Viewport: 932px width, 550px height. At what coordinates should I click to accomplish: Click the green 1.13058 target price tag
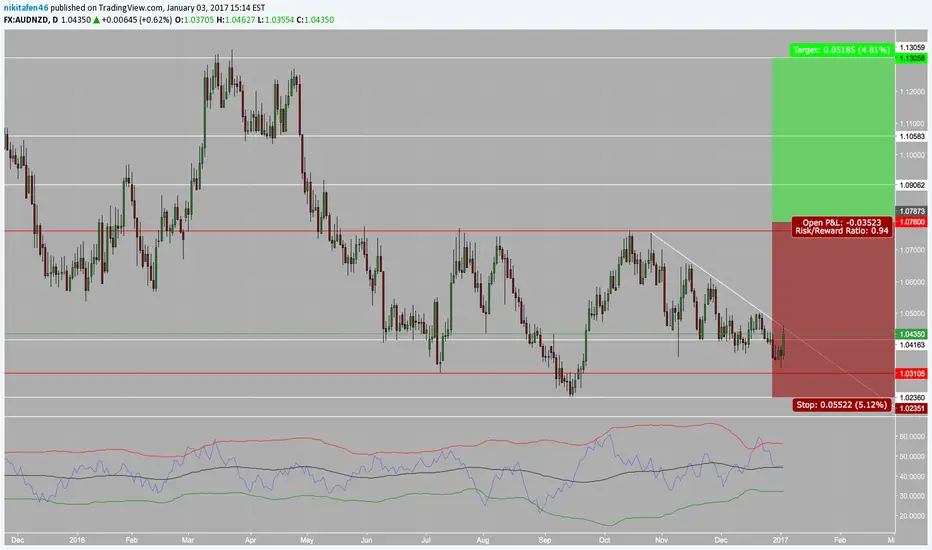(912, 58)
